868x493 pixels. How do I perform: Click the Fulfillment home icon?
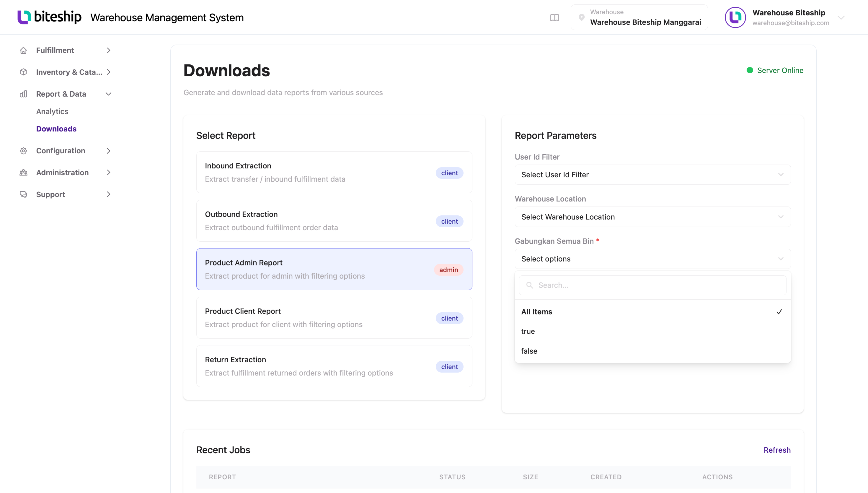point(23,50)
